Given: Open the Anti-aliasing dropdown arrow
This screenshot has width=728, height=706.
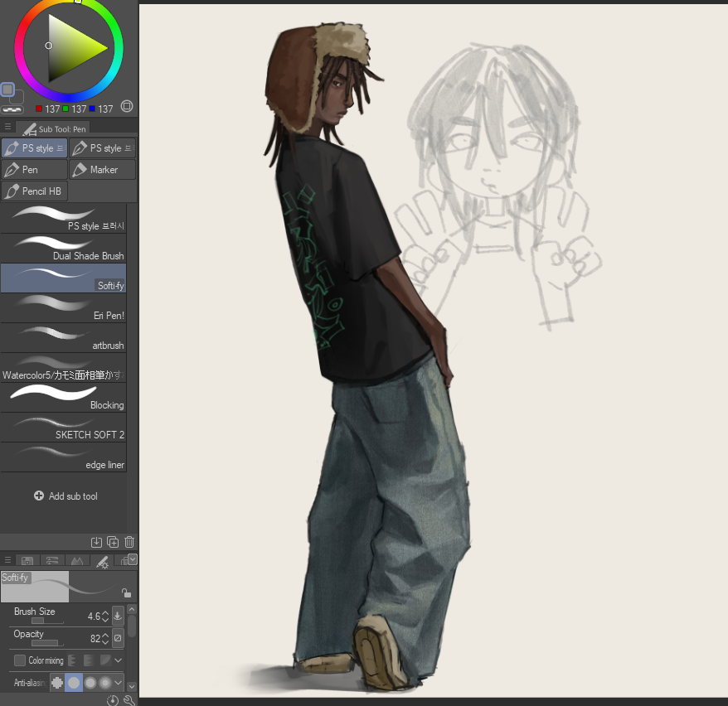Looking at the screenshot, I should point(117,683).
